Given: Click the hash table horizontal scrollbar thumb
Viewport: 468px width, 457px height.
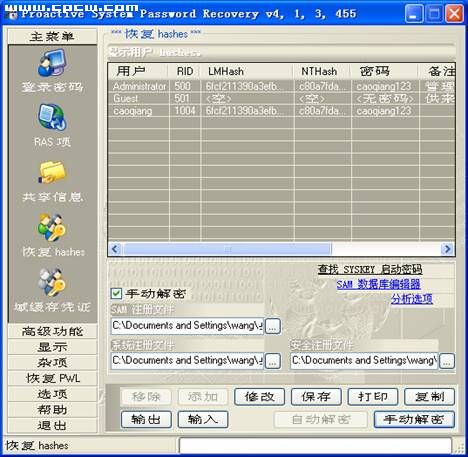Looking at the screenshot, I should coord(227,249).
